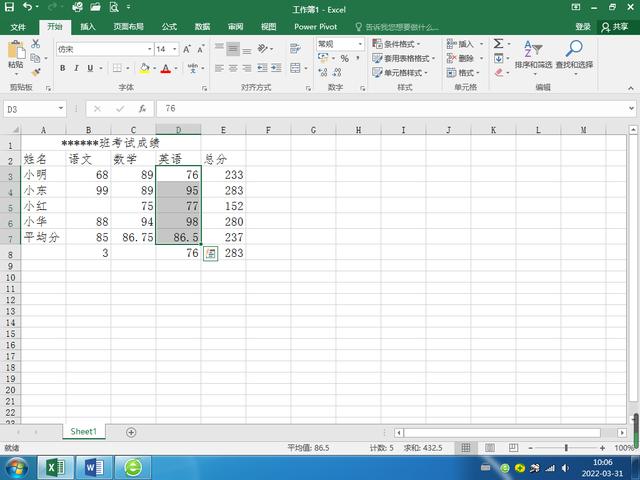Click the Fill down icon
This screenshot has height=480, width=640.
click(498, 58)
